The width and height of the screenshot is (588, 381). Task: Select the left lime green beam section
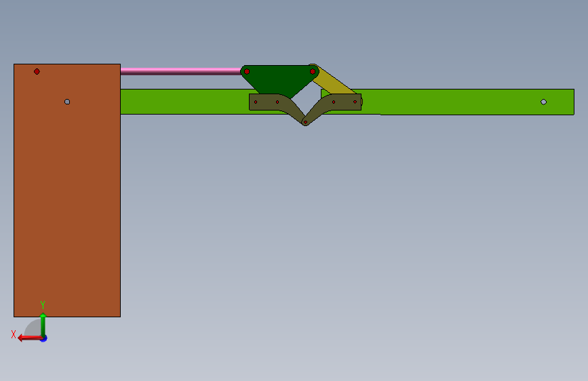point(184,102)
